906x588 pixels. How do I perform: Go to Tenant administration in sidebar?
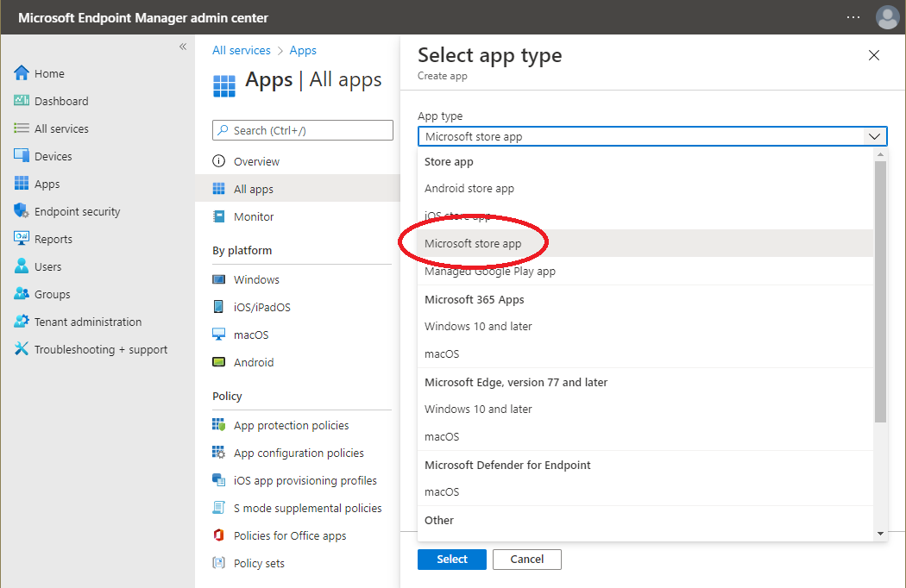pos(88,322)
